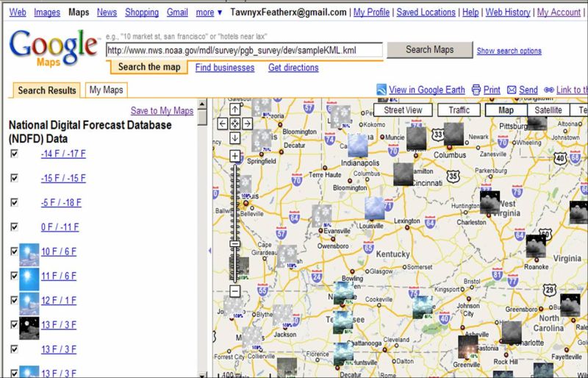Open My Profile link
Image resolution: width=588 pixels, height=378 pixels.
click(x=371, y=13)
